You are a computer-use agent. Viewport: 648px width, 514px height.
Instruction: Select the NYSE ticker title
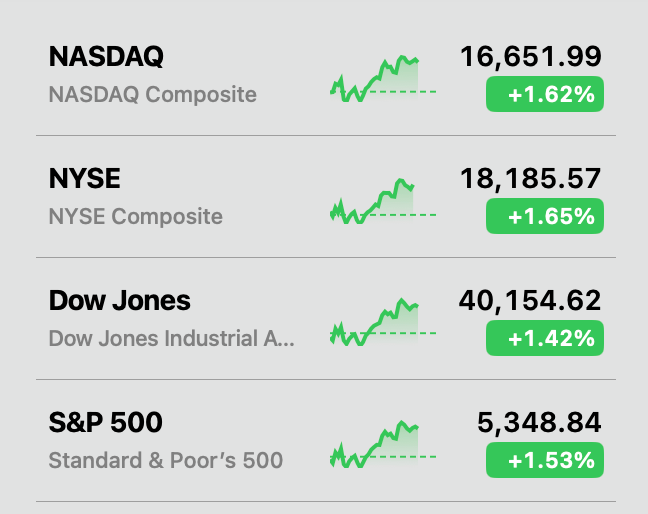(85, 179)
